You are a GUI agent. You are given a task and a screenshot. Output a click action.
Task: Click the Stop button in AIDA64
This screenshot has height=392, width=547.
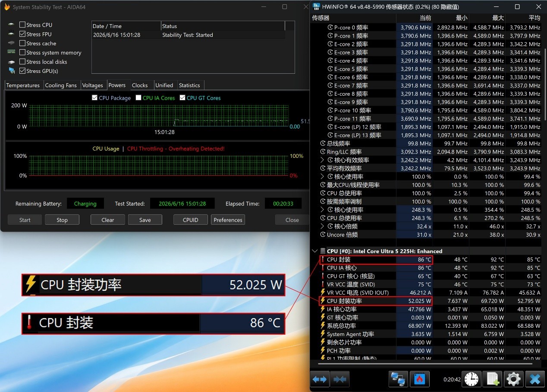(x=62, y=220)
